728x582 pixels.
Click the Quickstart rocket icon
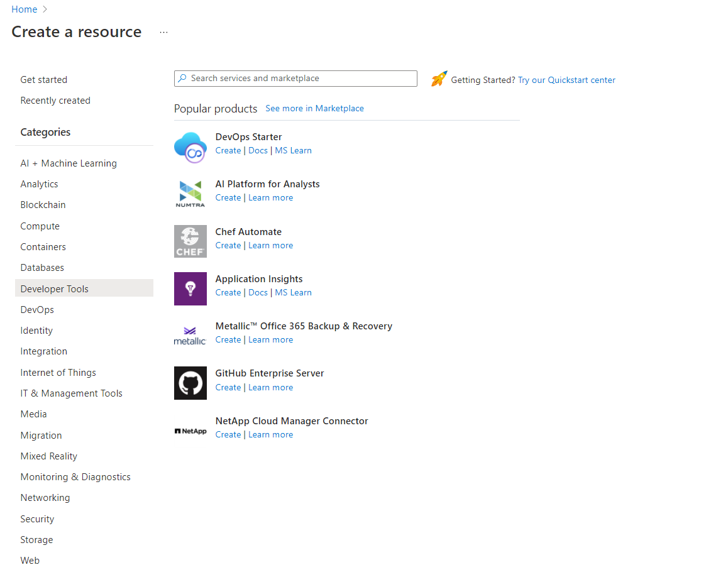point(439,79)
